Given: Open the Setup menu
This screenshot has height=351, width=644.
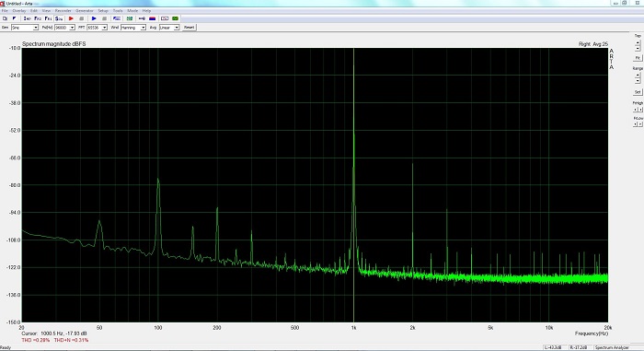Looking at the screenshot, I should (x=103, y=11).
